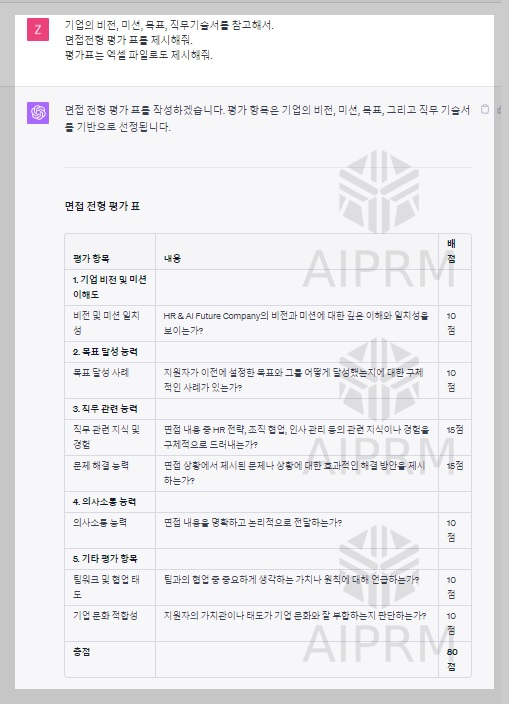
Task: Click the '총점' total row label
Action: click(x=81, y=651)
